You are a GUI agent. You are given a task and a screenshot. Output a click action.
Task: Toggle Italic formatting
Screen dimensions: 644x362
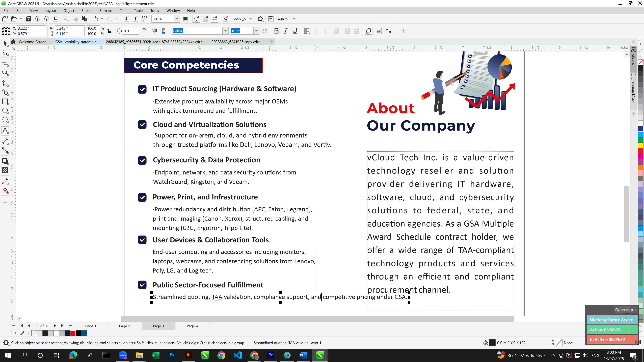click(x=285, y=31)
